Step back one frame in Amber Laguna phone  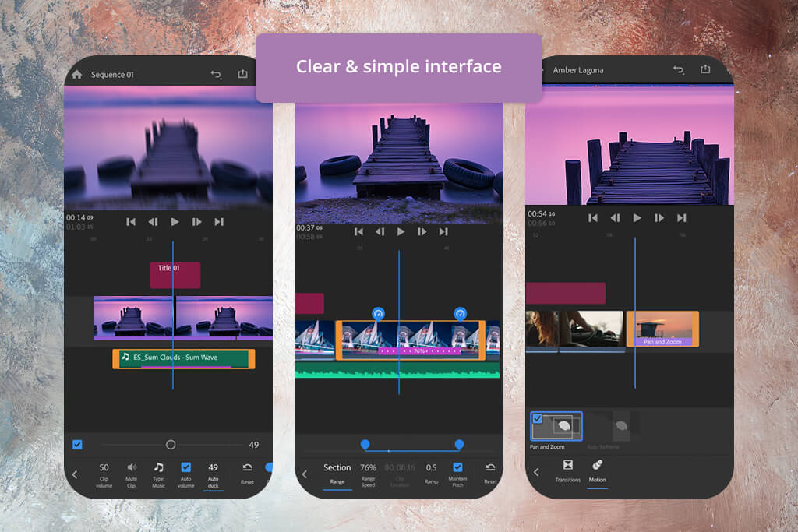pos(616,218)
